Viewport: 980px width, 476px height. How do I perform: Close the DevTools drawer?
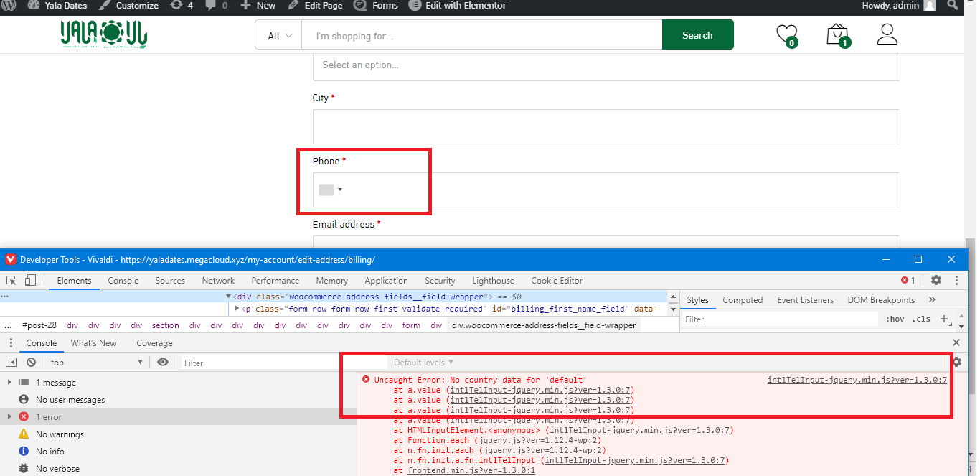point(956,343)
